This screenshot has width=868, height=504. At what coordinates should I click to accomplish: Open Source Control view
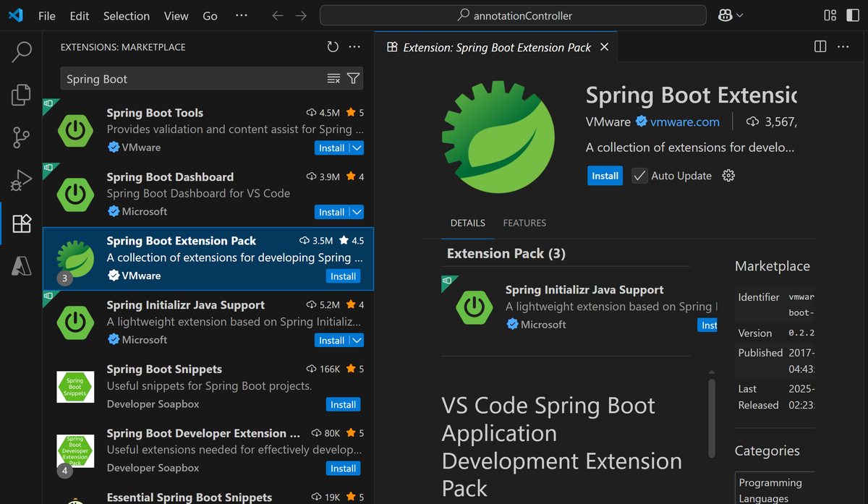(x=22, y=137)
